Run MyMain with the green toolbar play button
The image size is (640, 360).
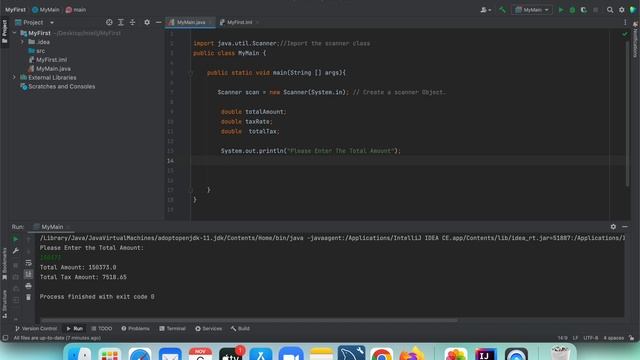pos(561,10)
